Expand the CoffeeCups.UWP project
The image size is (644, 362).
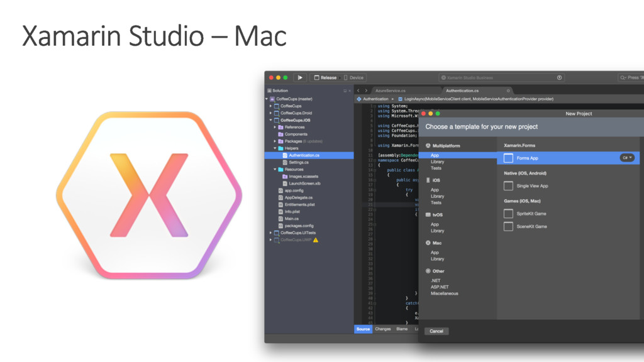point(270,239)
